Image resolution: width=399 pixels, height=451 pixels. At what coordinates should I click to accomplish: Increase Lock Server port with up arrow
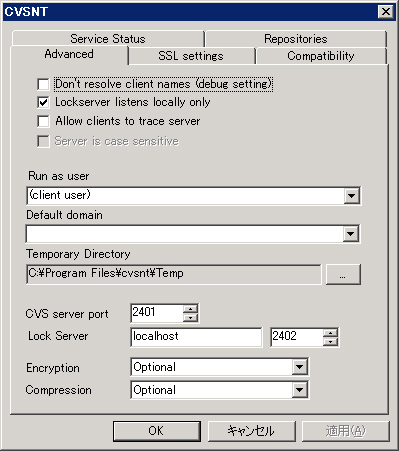(330, 333)
